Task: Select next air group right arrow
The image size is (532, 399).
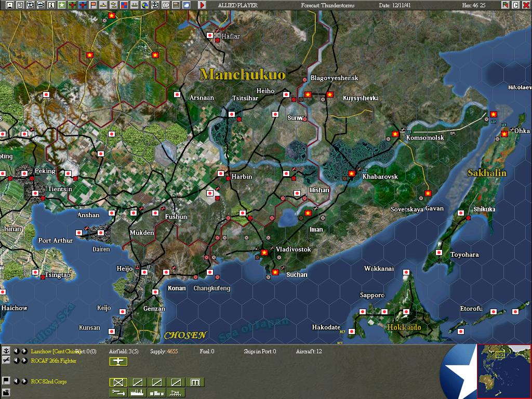Action: 24,361
